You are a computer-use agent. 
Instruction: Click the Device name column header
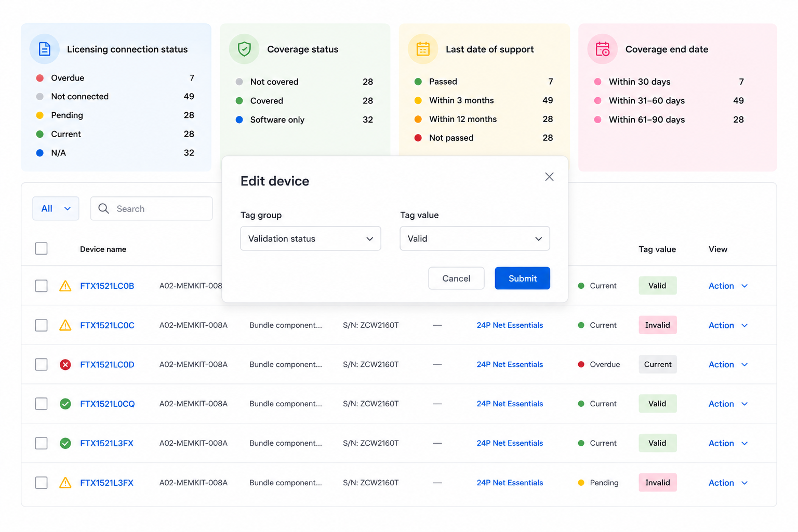click(103, 249)
